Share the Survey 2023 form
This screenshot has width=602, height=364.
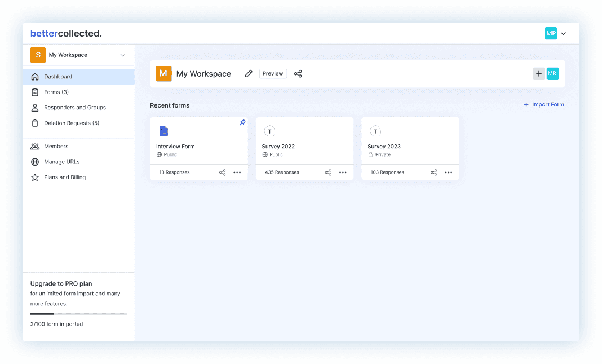click(x=434, y=172)
